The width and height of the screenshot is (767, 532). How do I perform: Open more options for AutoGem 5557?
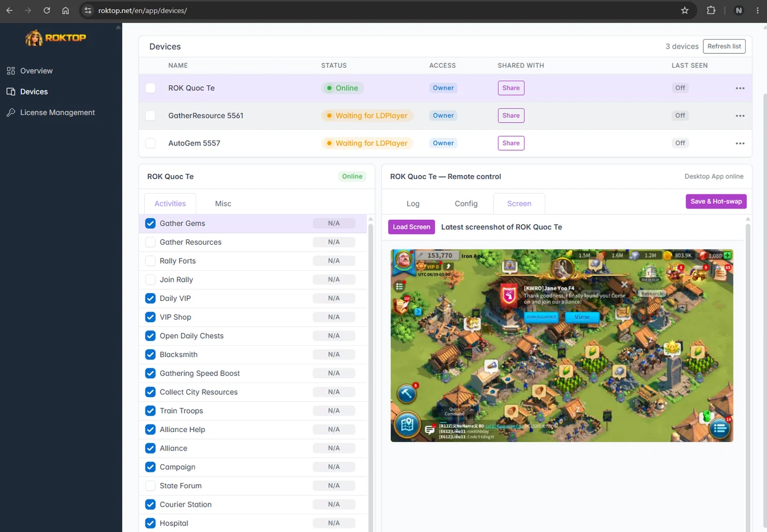(x=740, y=143)
